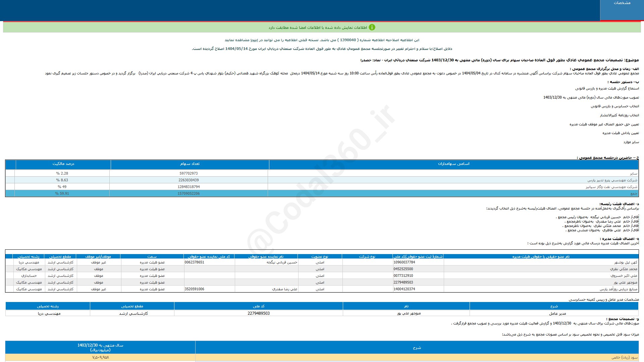The height and width of the screenshot is (362, 644).
Task: Click the سود (زیان) خالص row label
Action: tap(625, 358)
